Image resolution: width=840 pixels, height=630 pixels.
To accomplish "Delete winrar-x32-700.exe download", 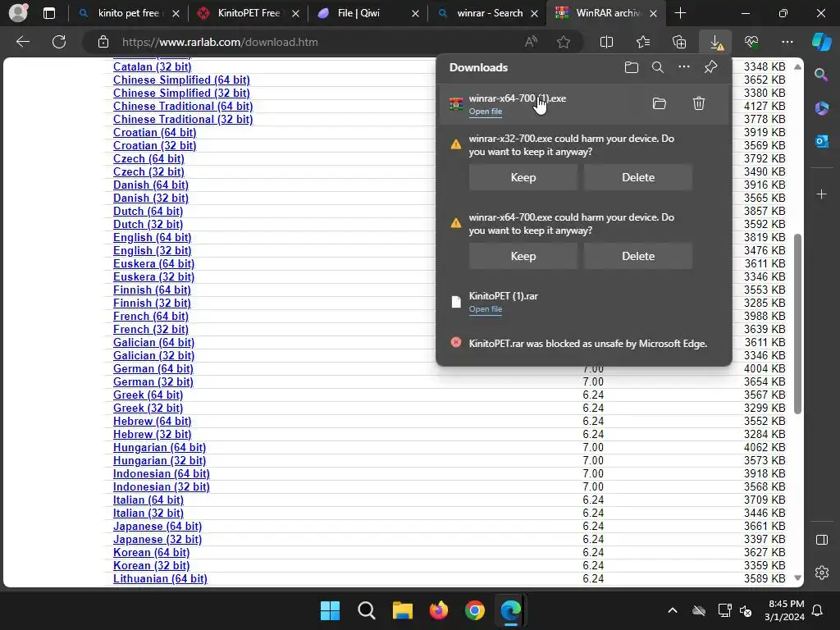I will pyautogui.click(x=638, y=177).
